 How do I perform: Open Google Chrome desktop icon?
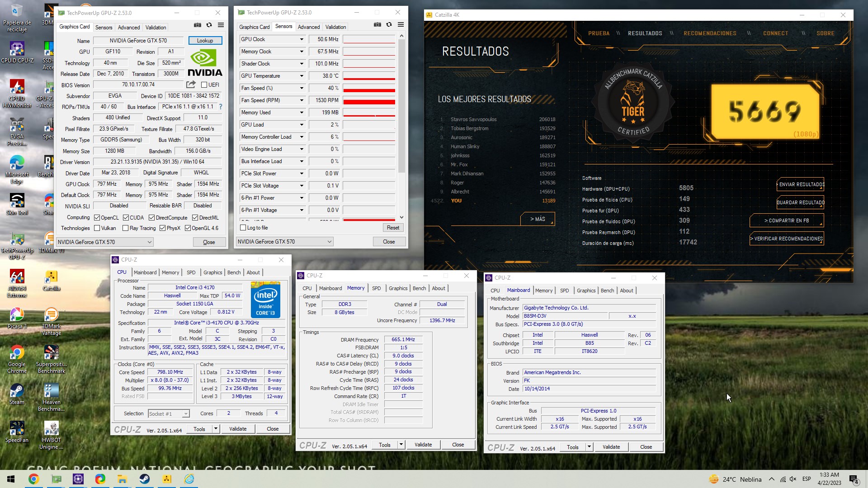(x=17, y=360)
